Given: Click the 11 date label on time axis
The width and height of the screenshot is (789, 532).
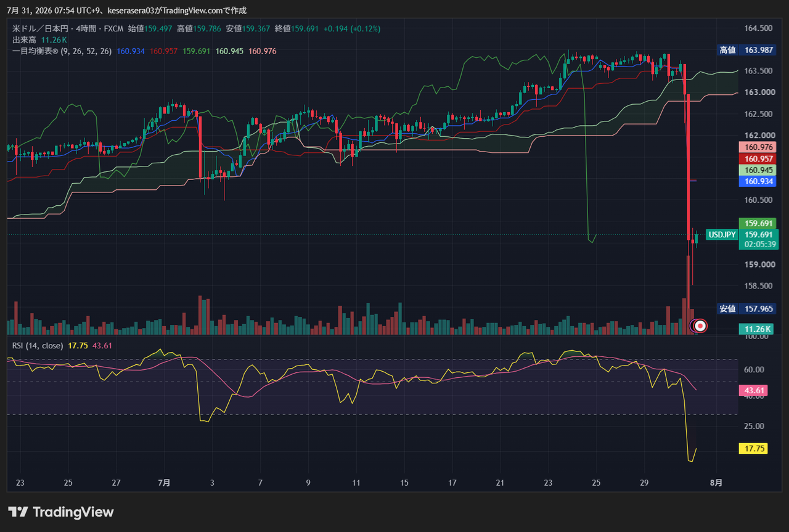Looking at the screenshot, I should pos(356,483).
